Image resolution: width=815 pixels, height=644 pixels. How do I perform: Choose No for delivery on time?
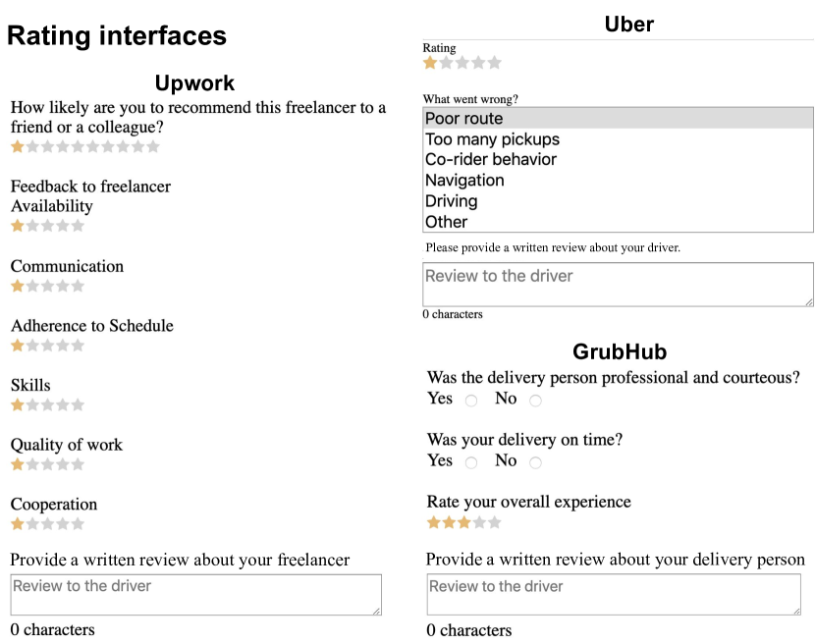[535, 462]
